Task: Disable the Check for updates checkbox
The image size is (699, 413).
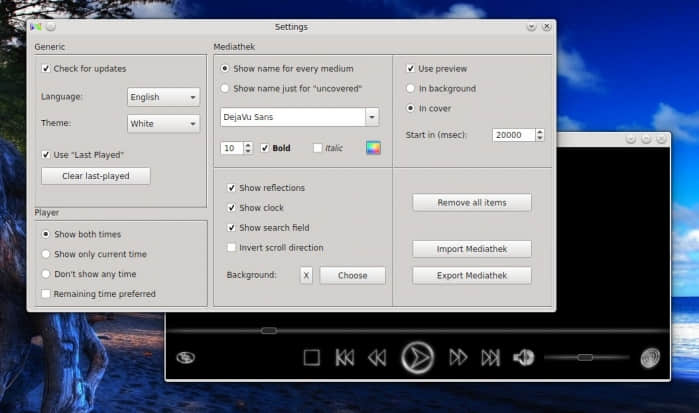Action: coord(46,69)
